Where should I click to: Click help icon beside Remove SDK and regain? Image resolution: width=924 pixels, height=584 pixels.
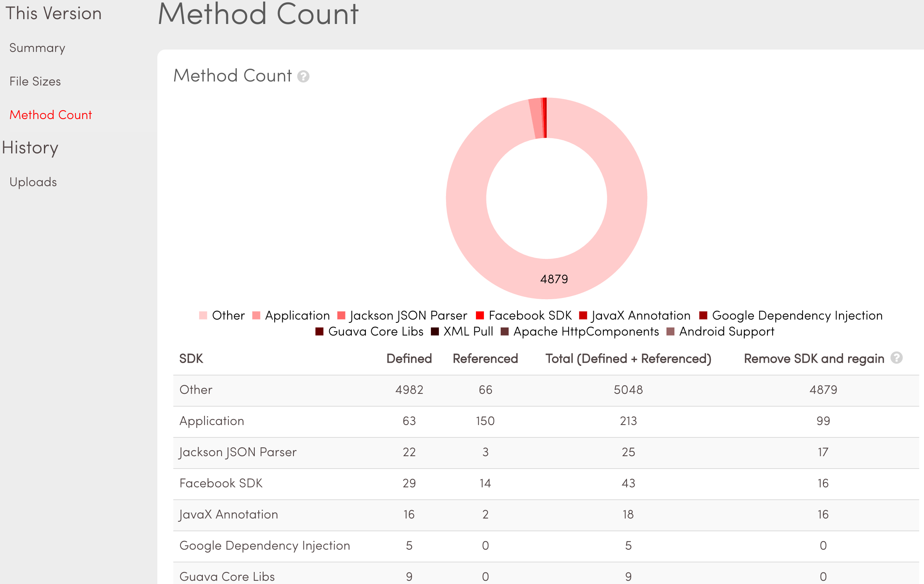click(x=896, y=358)
